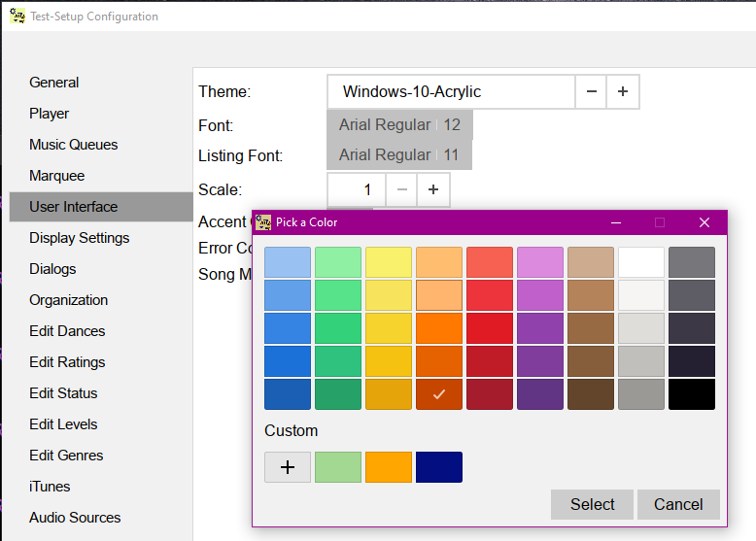Screen dimensions: 756x541
Task: Go to Display Settings in sidebar
Action: [79, 238]
